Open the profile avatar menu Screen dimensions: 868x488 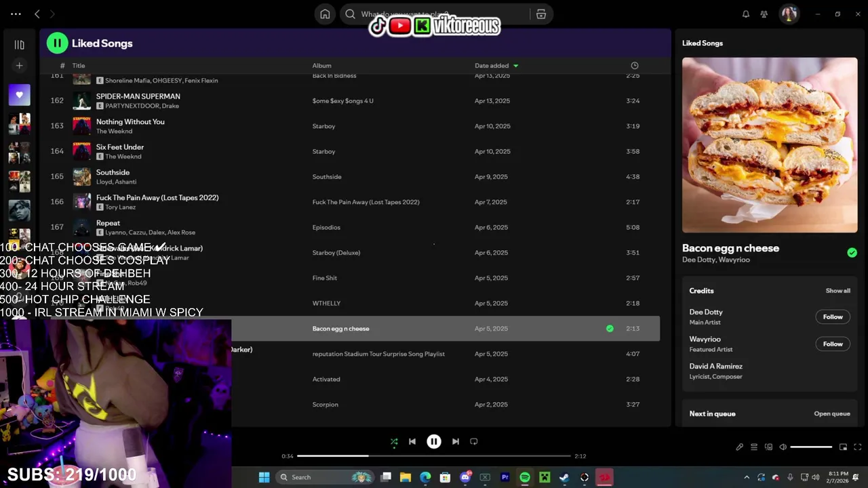tap(789, 14)
